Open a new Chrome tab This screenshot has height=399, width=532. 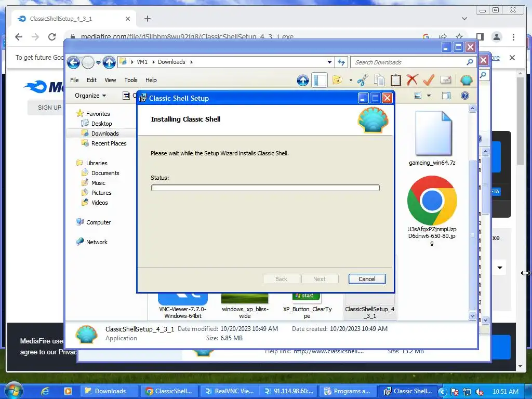click(x=147, y=19)
